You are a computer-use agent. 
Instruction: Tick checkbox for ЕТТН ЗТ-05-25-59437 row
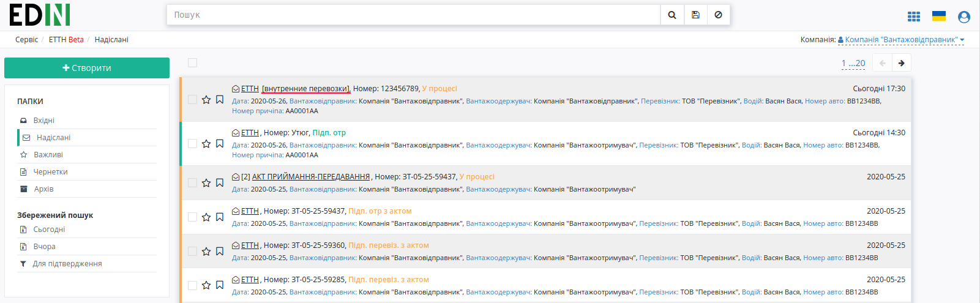click(192, 217)
